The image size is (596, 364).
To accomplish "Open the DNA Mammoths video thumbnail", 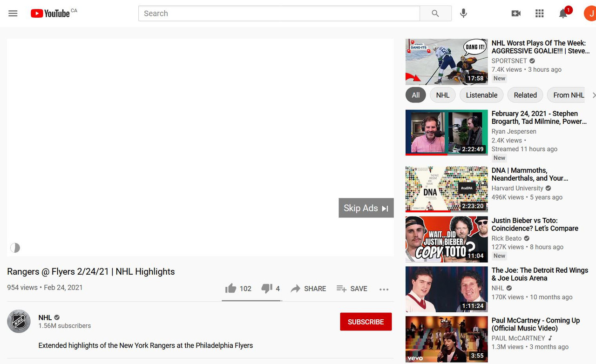I will click(x=447, y=189).
